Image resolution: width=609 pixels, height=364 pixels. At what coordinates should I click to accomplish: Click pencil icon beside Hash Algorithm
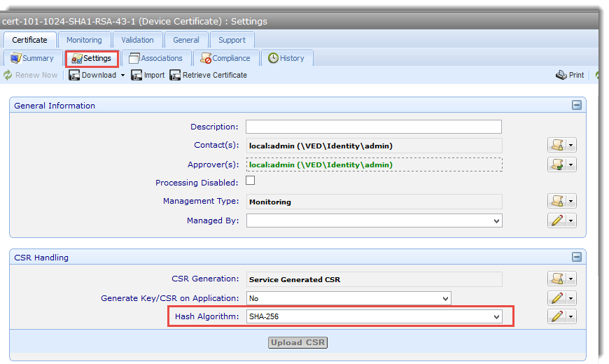point(556,317)
